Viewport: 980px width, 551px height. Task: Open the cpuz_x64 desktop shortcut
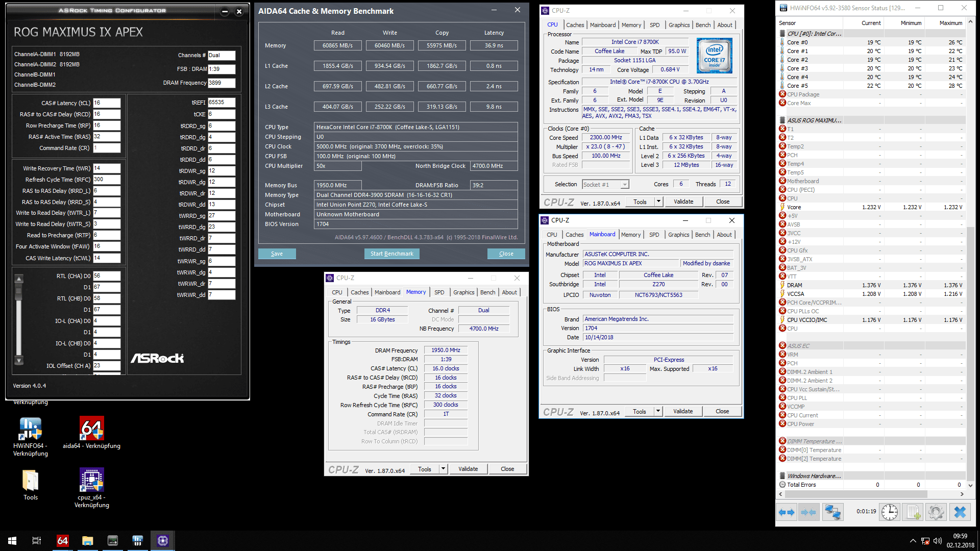pyautogui.click(x=92, y=488)
